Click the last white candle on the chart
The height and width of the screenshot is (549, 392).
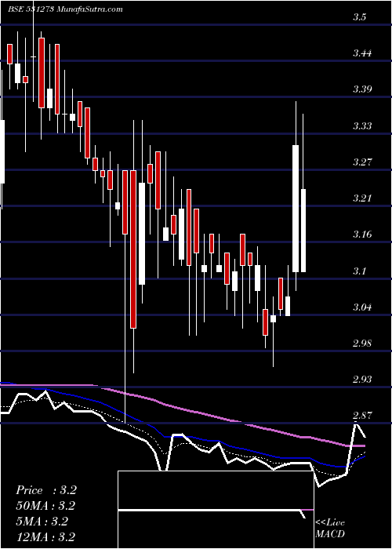[303, 231]
